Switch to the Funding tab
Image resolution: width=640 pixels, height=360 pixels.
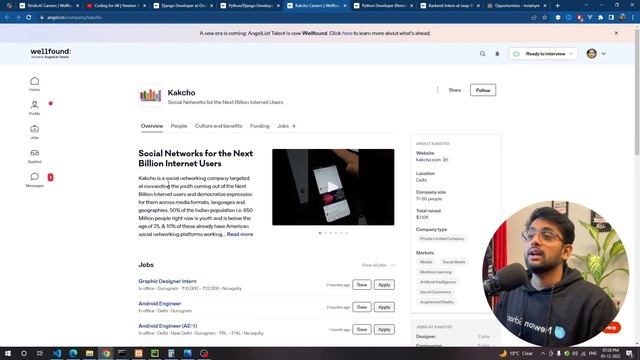click(x=260, y=126)
